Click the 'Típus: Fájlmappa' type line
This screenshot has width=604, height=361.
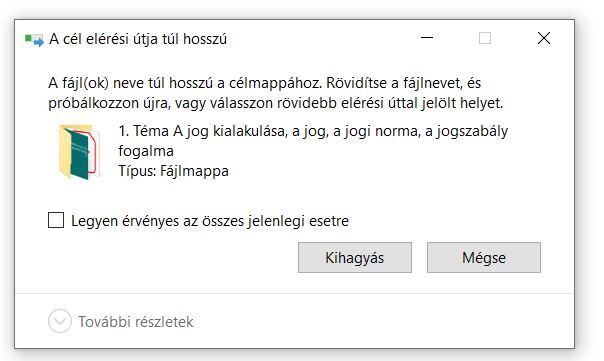click(173, 171)
